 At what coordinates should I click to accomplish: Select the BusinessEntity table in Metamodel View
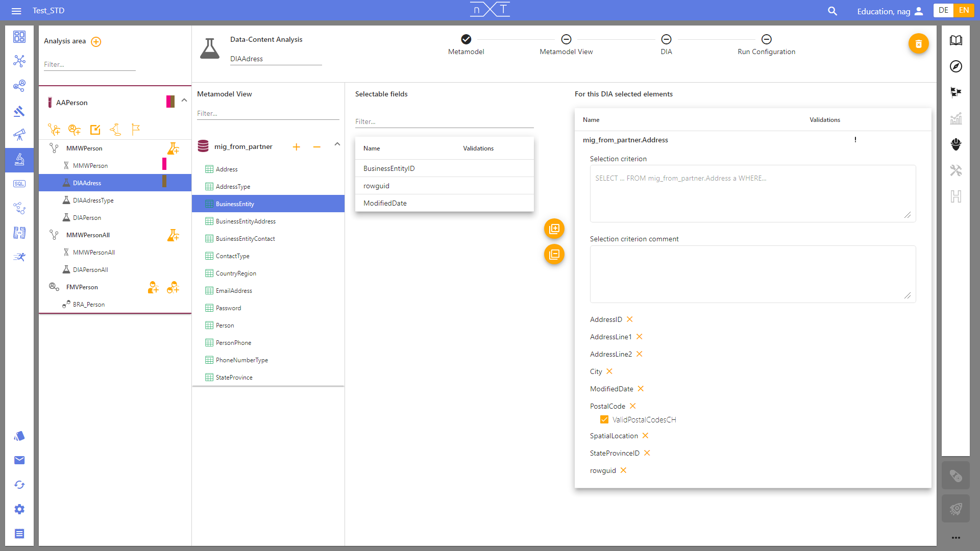tap(235, 204)
